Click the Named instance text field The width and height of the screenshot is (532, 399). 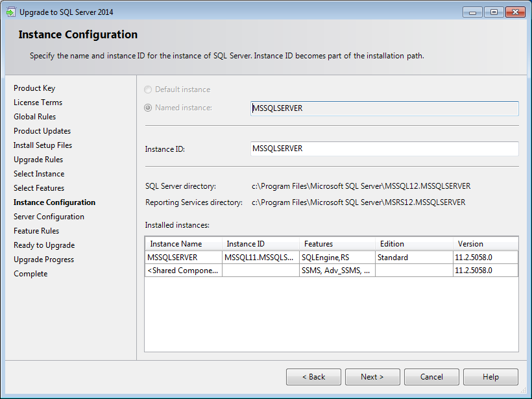(x=385, y=108)
